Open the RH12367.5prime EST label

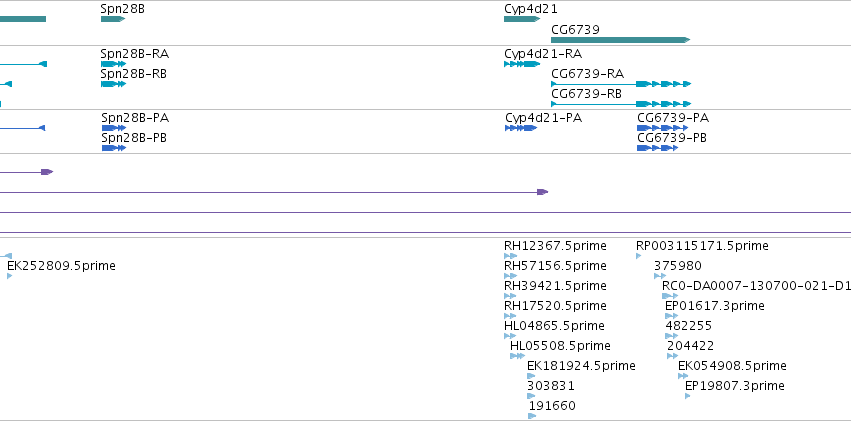[x=555, y=246]
